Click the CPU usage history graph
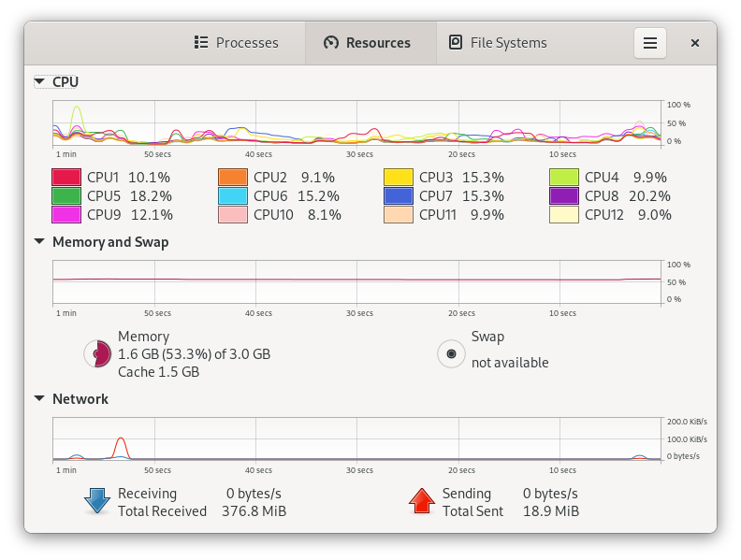 [357, 123]
